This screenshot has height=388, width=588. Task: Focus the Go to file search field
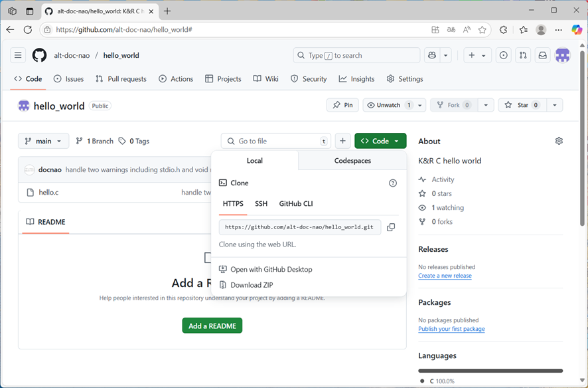coord(276,141)
